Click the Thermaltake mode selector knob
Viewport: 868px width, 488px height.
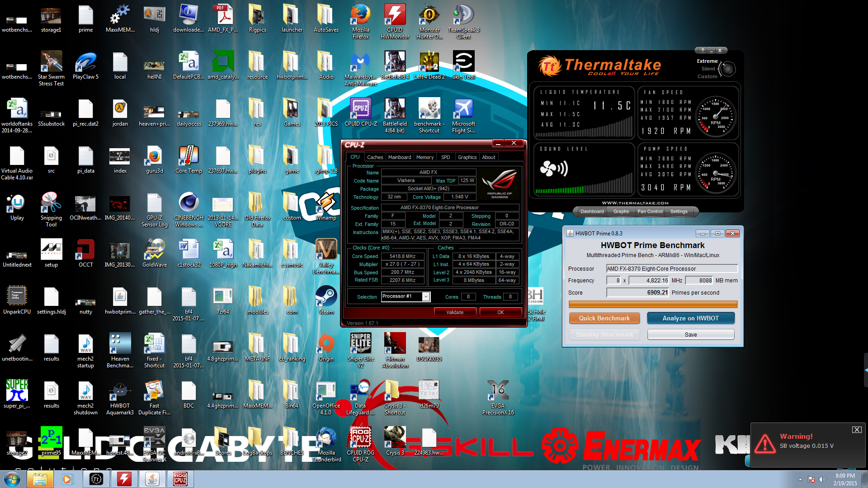coord(727,69)
